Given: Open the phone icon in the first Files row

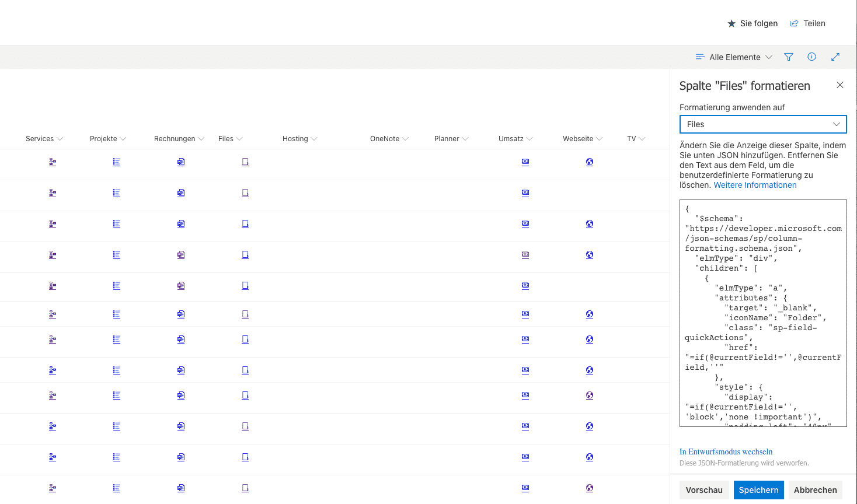Looking at the screenshot, I should (x=245, y=162).
